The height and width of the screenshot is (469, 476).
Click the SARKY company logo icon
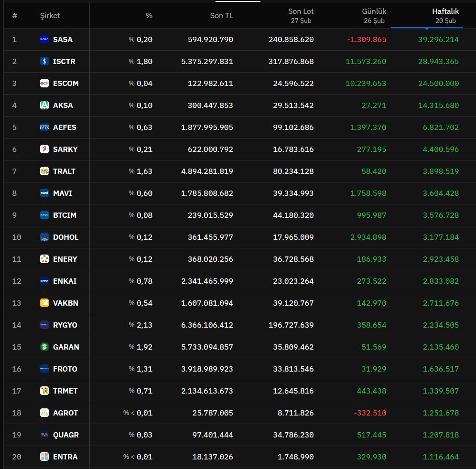click(x=44, y=149)
